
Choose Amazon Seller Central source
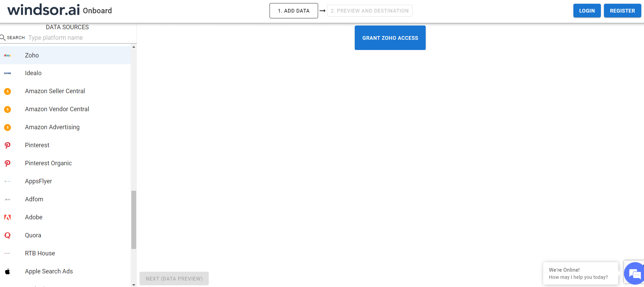pyautogui.click(x=65, y=91)
